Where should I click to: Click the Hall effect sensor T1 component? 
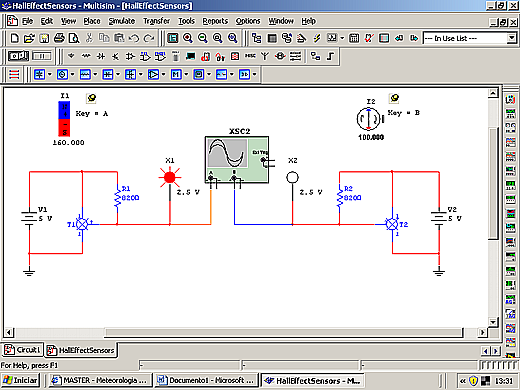(x=82, y=224)
